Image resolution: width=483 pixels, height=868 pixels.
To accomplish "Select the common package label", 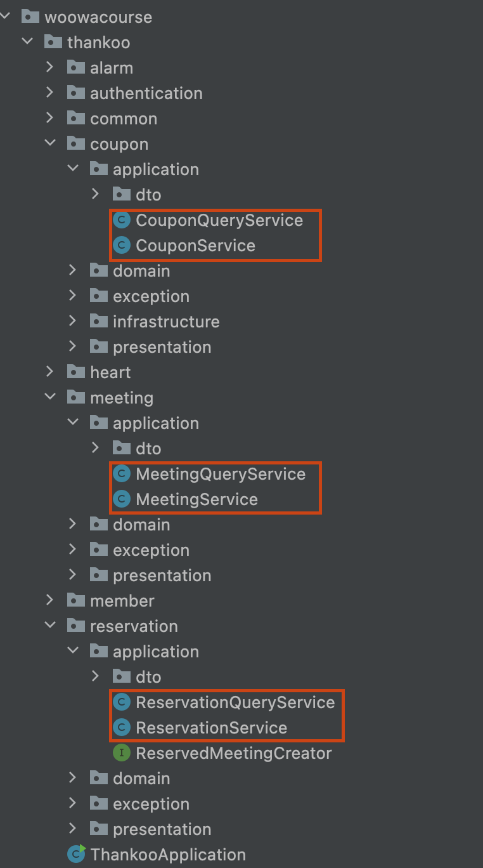I will [123, 119].
